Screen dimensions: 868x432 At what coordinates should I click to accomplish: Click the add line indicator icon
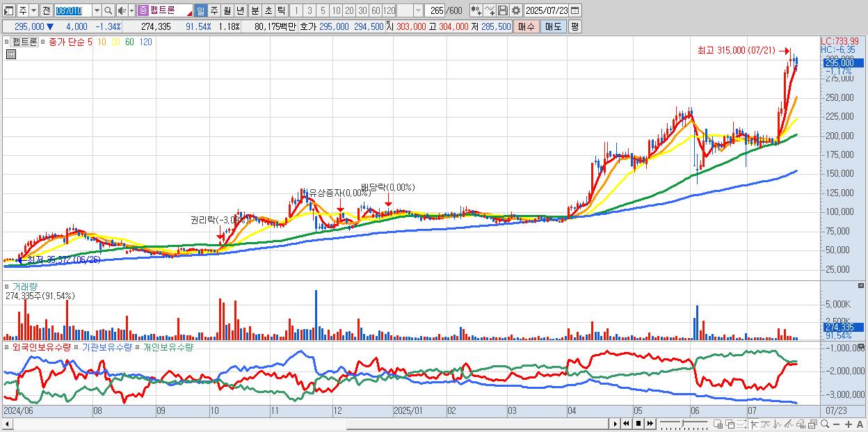(490, 10)
